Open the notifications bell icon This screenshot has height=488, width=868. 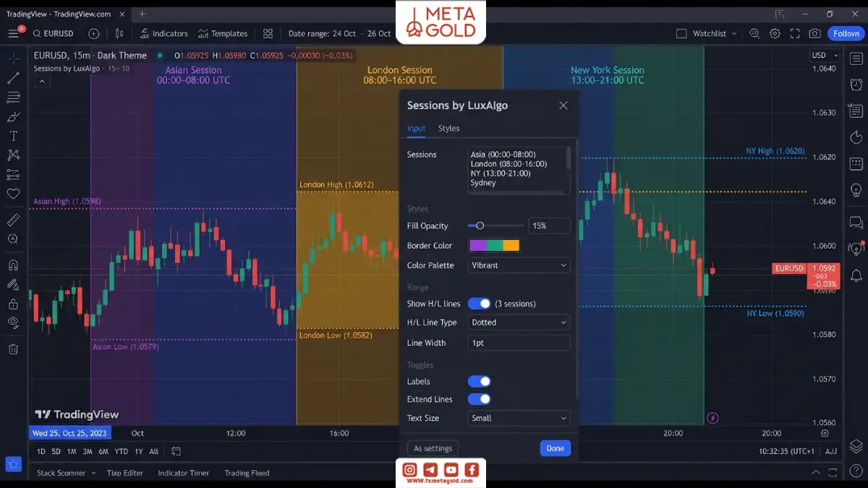pos(856,275)
